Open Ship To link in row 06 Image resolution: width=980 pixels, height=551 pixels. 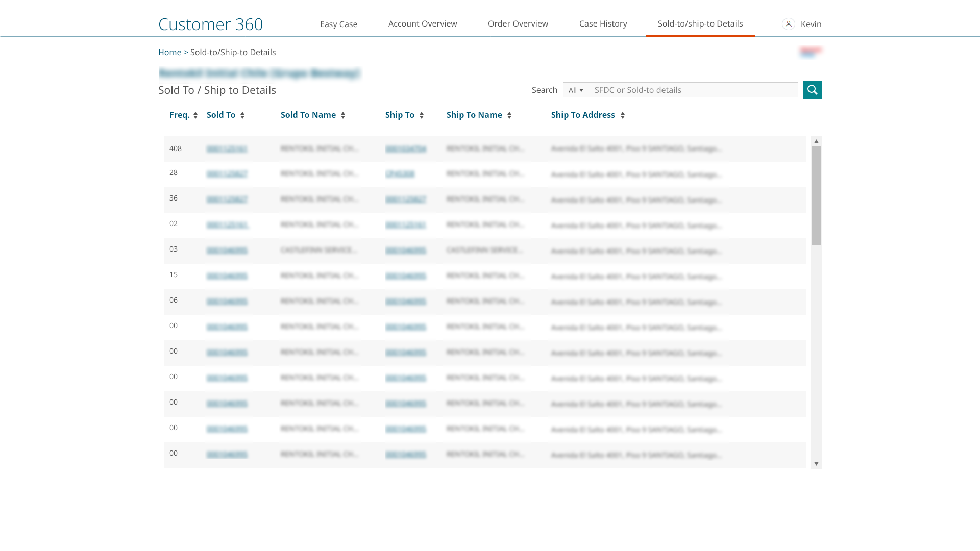click(406, 302)
